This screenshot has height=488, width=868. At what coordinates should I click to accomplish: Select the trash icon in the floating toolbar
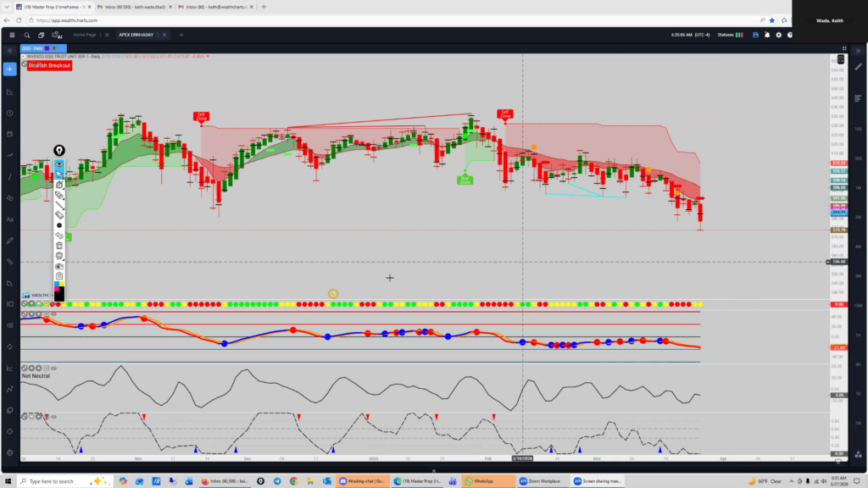click(59, 246)
